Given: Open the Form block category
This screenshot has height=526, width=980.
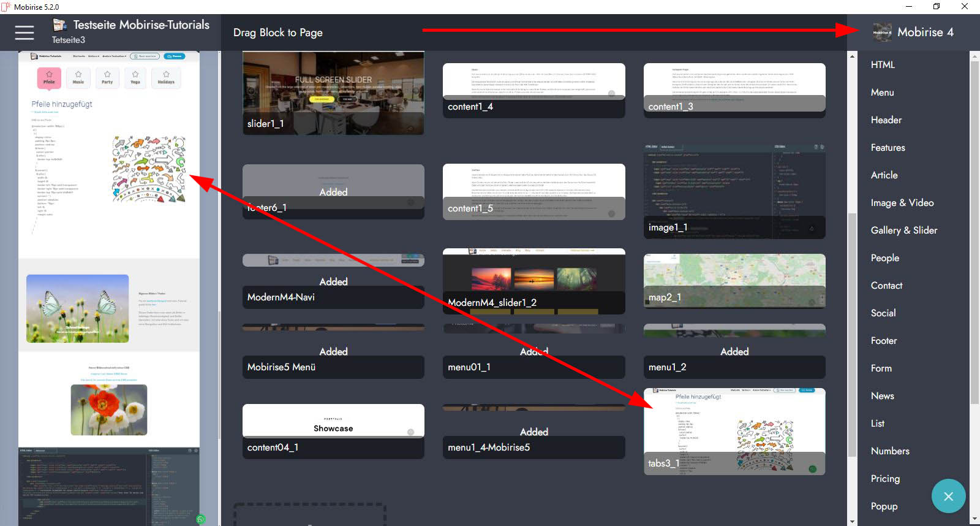Looking at the screenshot, I should click(881, 368).
